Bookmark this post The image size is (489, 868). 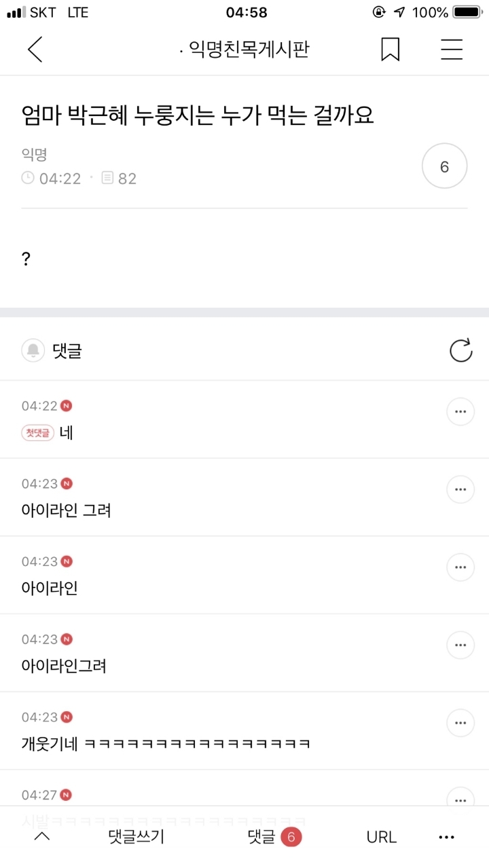(390, 50)
